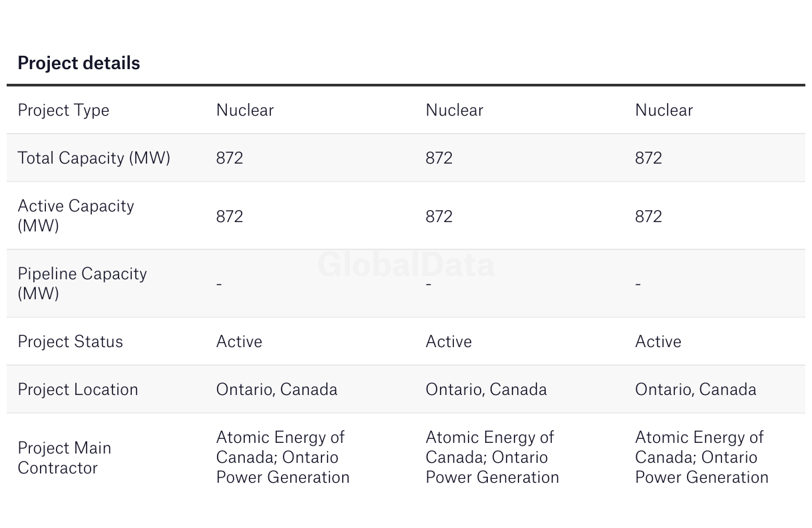Click first column Atomic Energy of Canada contractor
Image resolution: width=812 pixels, height=528 pixels.
[280, 447]
